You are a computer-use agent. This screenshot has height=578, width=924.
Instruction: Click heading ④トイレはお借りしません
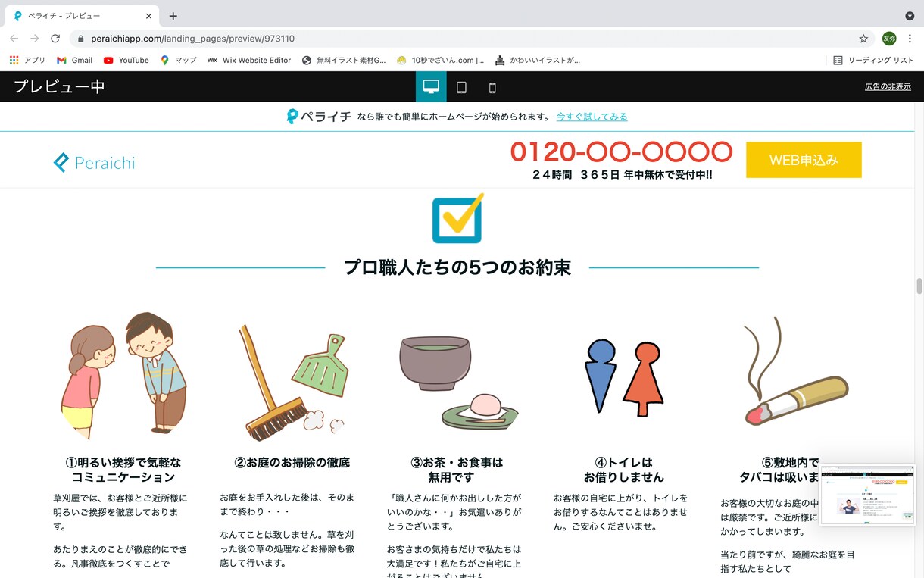pos(624,470)
